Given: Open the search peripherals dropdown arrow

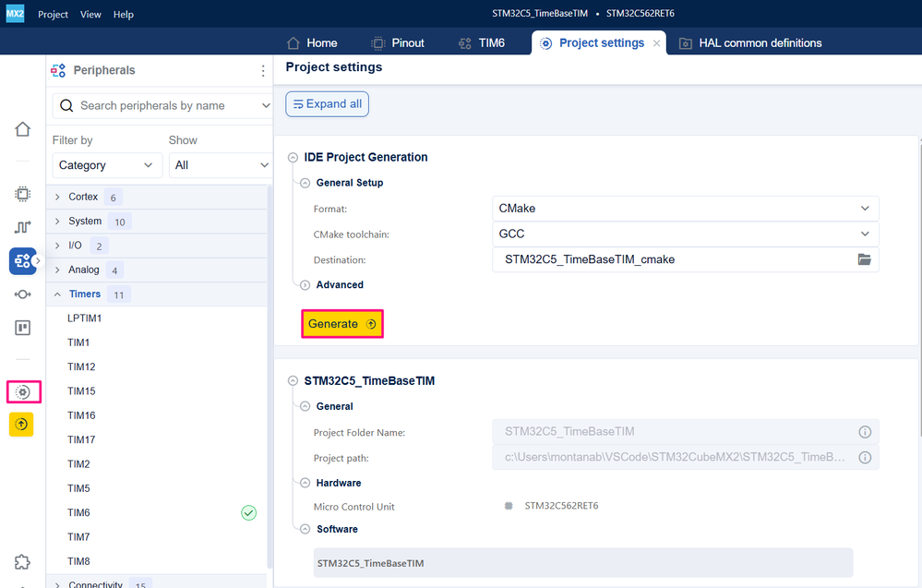Looking at the screenshot, I should pyautogui.click(x=265, y=106).
